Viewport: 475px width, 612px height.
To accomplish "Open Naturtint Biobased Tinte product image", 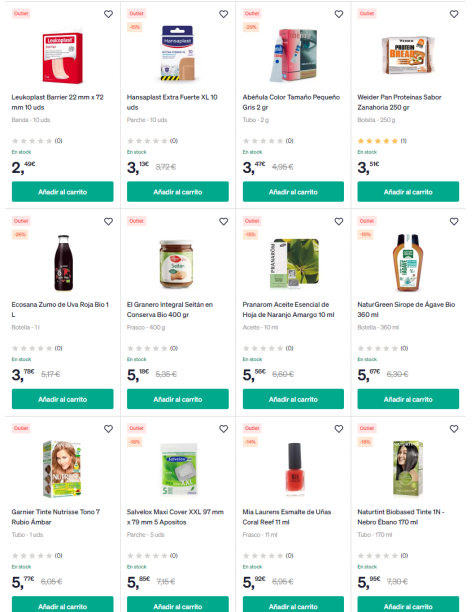I will pos(408,468).
